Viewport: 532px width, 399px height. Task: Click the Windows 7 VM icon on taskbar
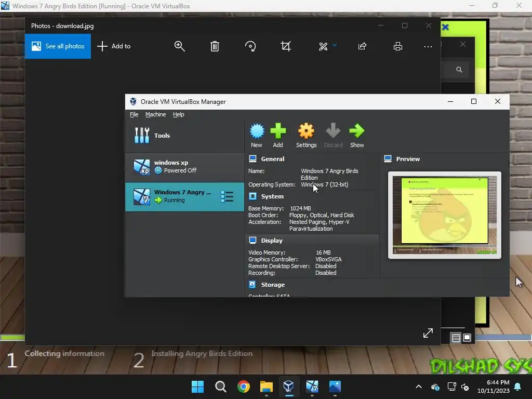click(312, 387)
